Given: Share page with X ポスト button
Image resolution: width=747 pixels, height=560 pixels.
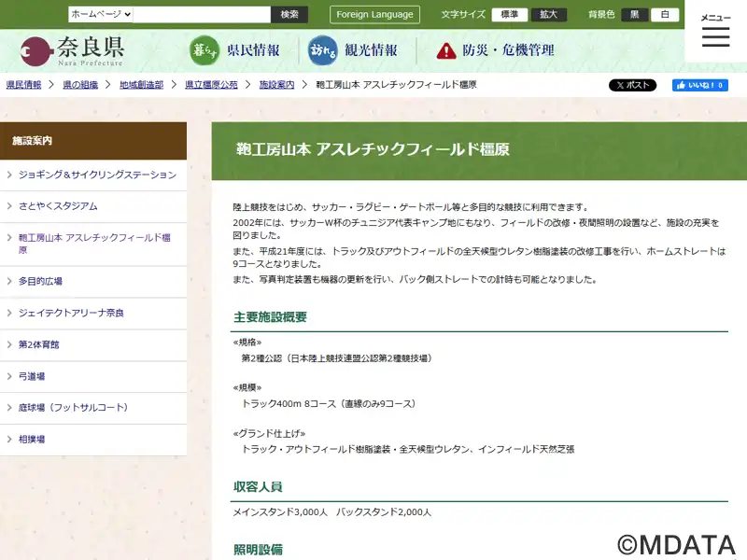Looking at the screenshot, I should [x=632, y=85].
